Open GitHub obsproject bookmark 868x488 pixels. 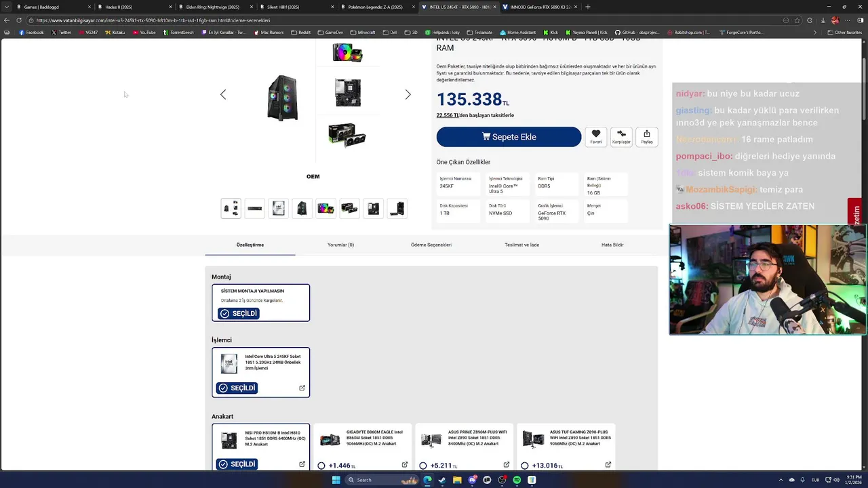(637, 33)
